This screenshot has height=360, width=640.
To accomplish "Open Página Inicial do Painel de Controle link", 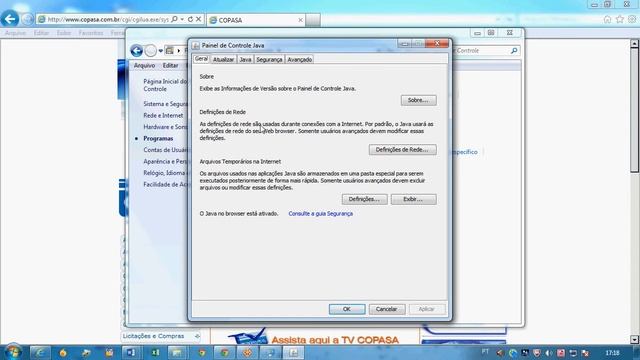I will [165, 85].
